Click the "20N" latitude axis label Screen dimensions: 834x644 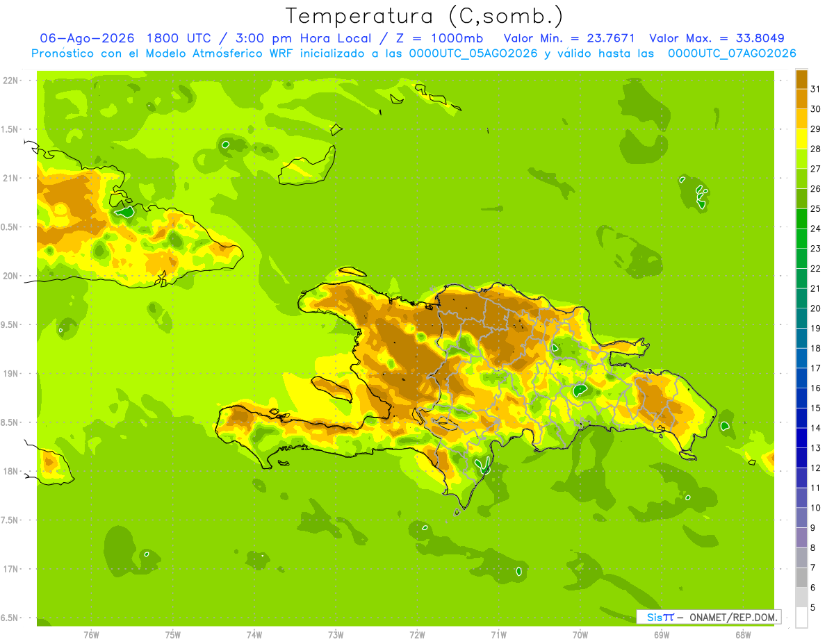[x=12, y=276]
